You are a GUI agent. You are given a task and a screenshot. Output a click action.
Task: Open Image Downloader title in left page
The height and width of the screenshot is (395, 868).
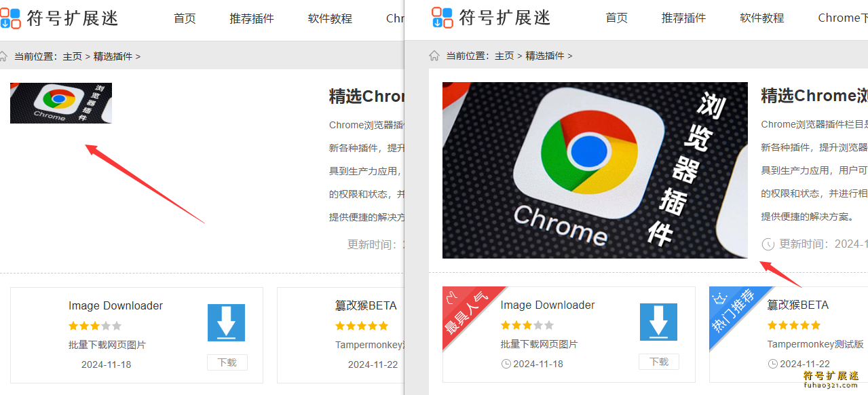[x=115, y=305]
